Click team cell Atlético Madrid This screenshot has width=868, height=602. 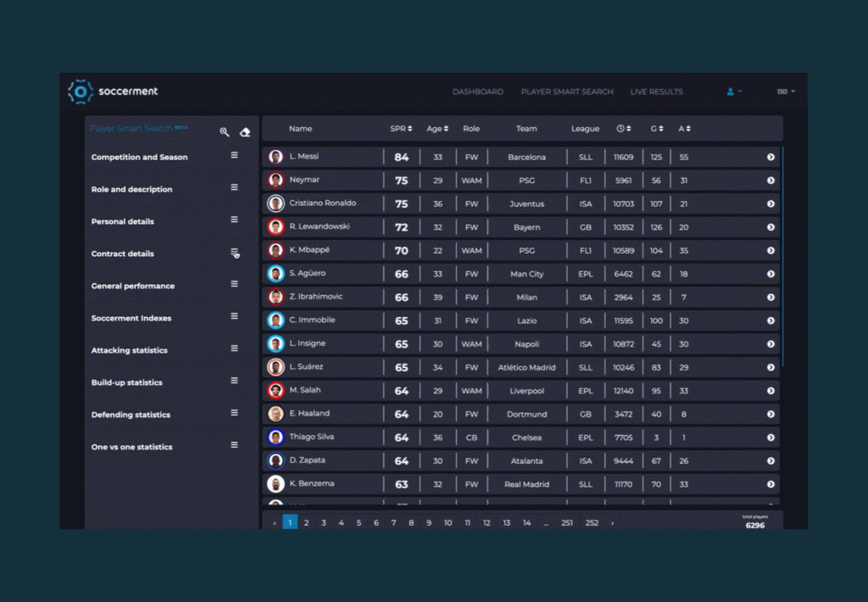[526, 368]
